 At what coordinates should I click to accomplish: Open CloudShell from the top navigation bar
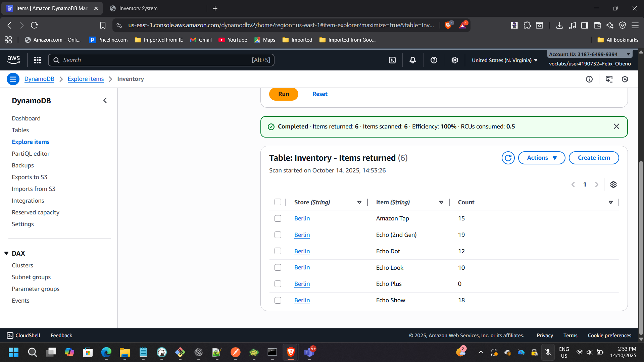pos(392,60)
